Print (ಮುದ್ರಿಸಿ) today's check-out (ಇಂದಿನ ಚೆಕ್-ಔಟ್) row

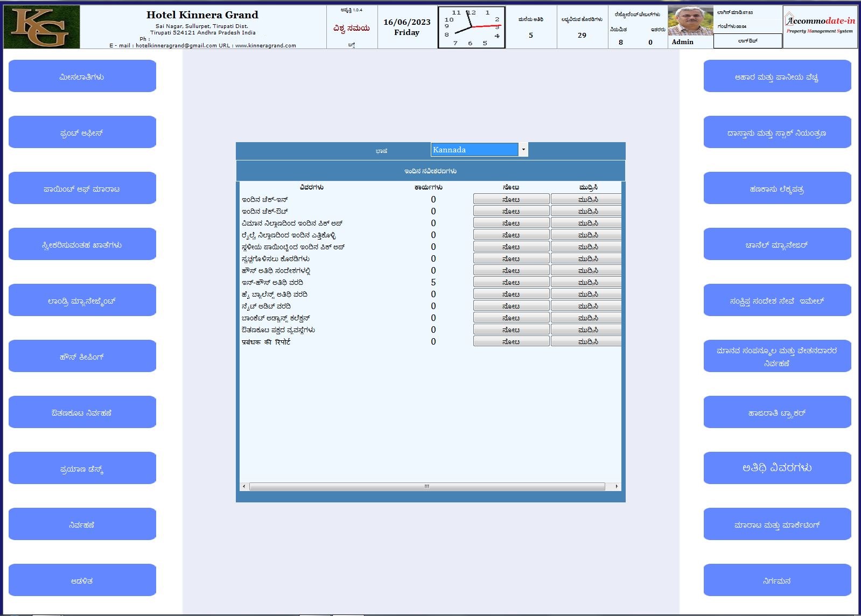pos(586,211)
